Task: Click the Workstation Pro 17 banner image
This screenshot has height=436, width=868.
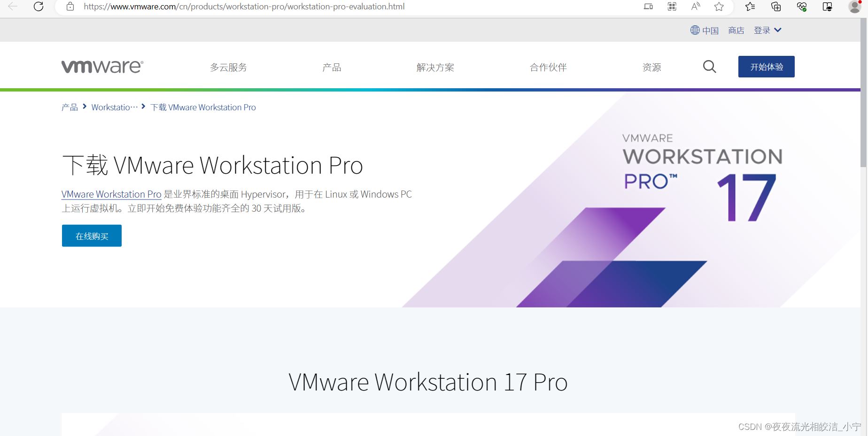Action: tap(632, 199)
